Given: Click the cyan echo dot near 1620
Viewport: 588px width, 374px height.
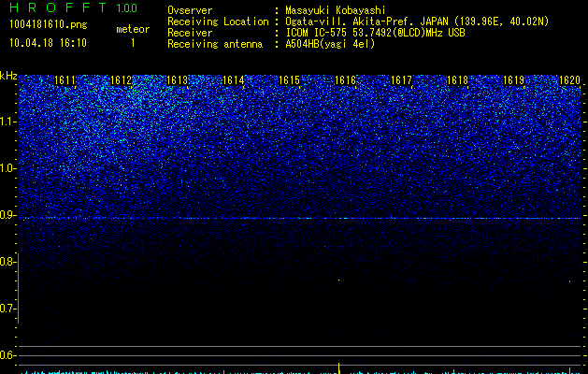Looking at the screenshot, I should (569, 281).
